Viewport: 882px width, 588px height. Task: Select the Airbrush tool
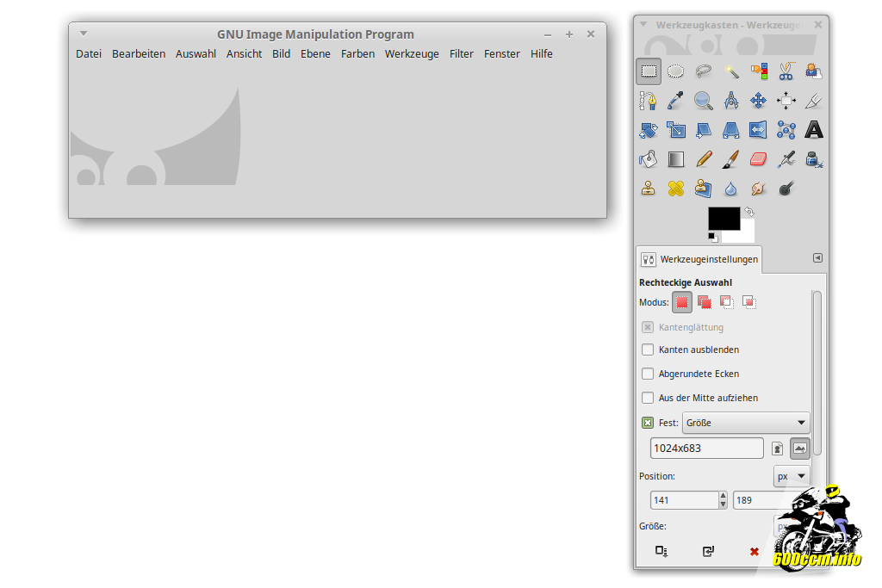pyautogui.click(x=786, y=159)
